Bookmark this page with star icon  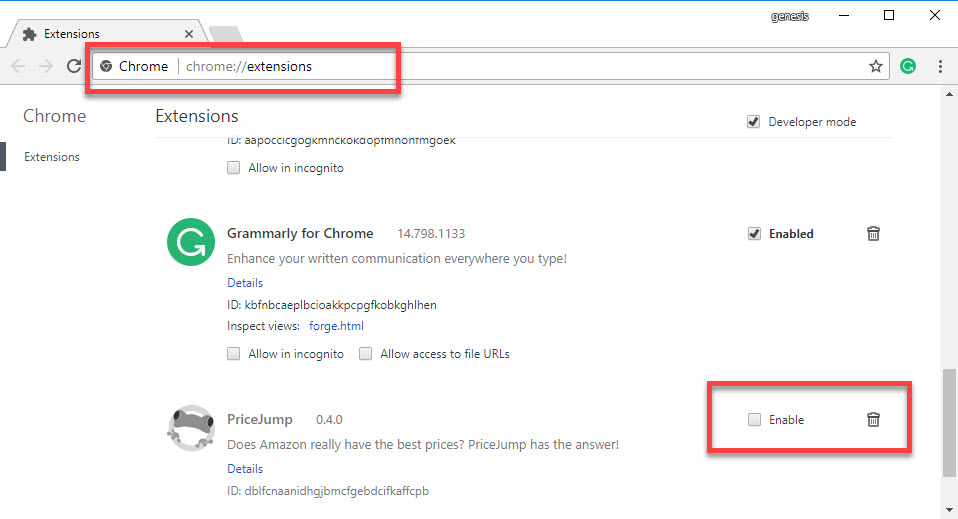[x=876, y=66]
